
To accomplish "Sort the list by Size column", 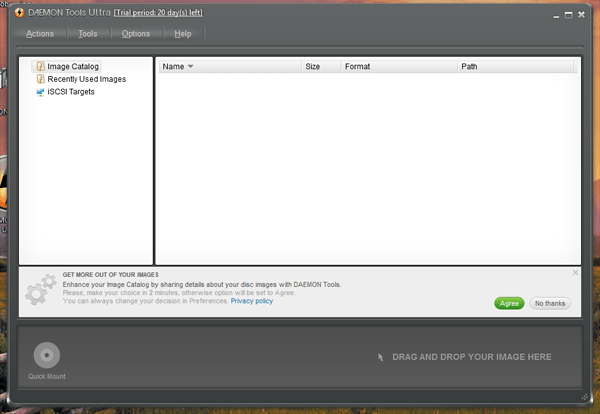I will coord(321,67).
